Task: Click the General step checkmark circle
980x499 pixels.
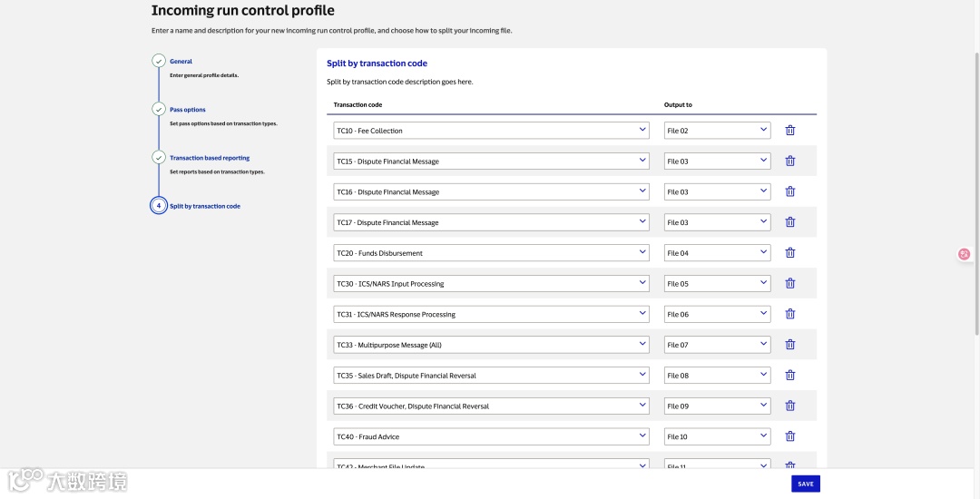Action: (159, 62)
